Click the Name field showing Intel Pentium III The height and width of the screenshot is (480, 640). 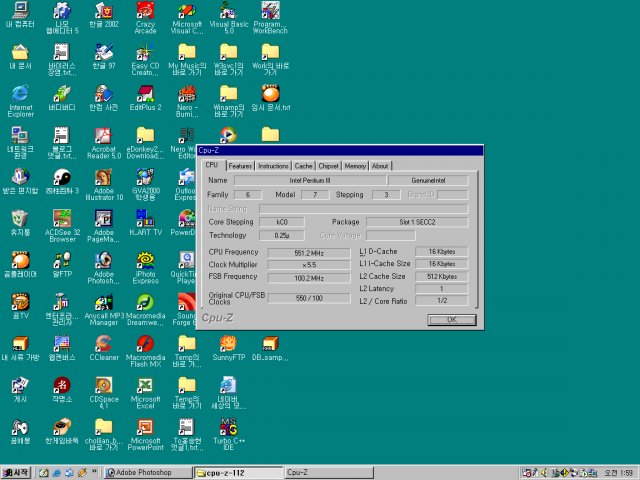pos(310,180)
